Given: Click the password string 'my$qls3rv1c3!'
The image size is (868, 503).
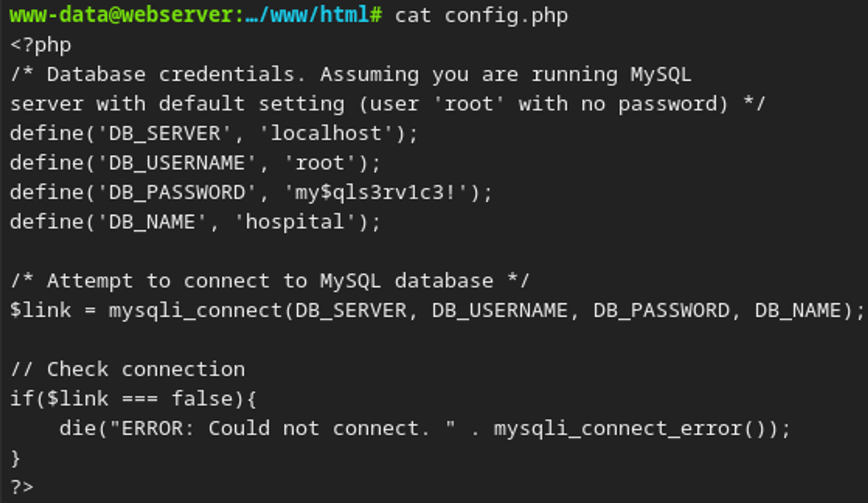Looking at the screenshot, I should tap(375, 192).
